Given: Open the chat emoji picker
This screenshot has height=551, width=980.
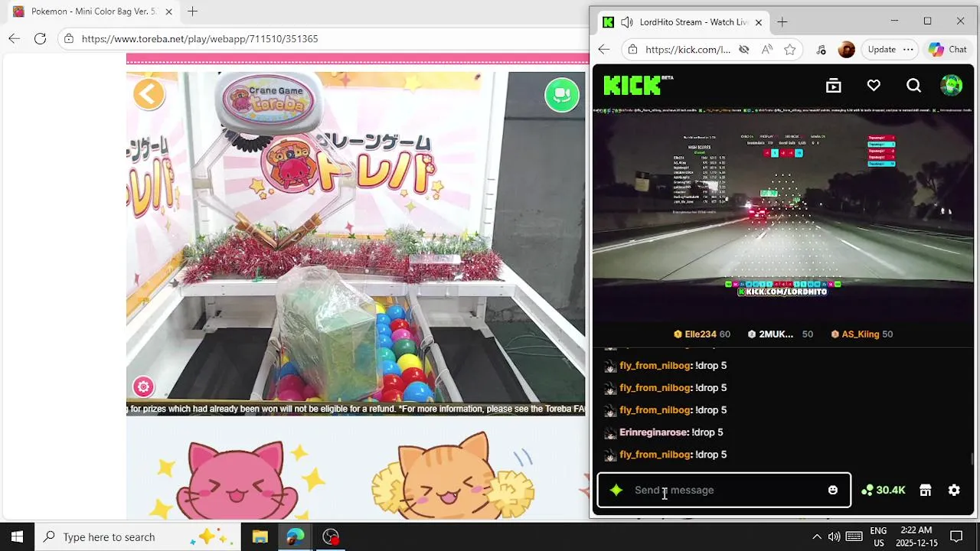Looking at the screenshot, I should (x=833, y=491).
